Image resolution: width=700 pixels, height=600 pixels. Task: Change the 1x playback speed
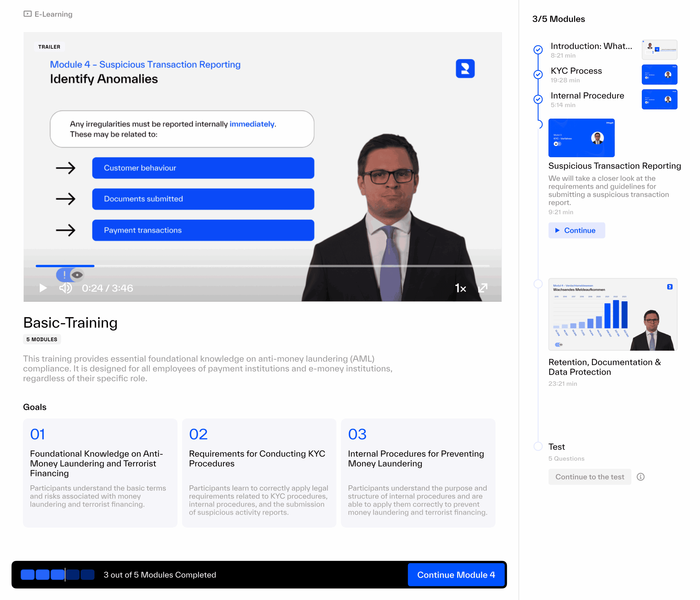460,288
